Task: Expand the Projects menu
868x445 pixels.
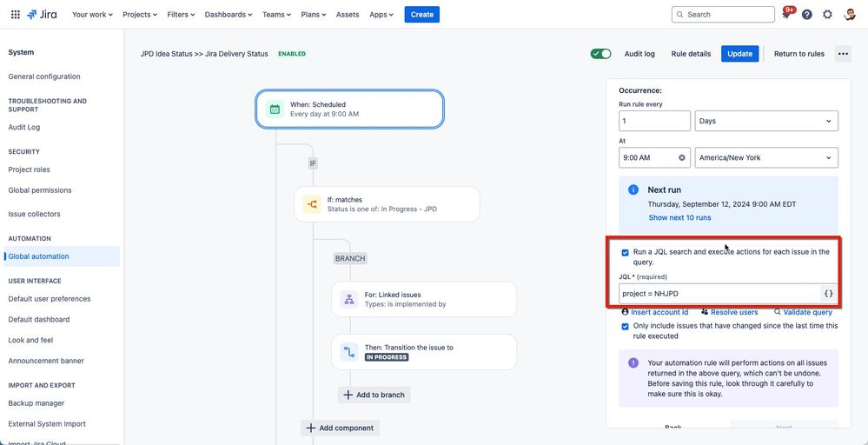Action: (x=140, y=15)
